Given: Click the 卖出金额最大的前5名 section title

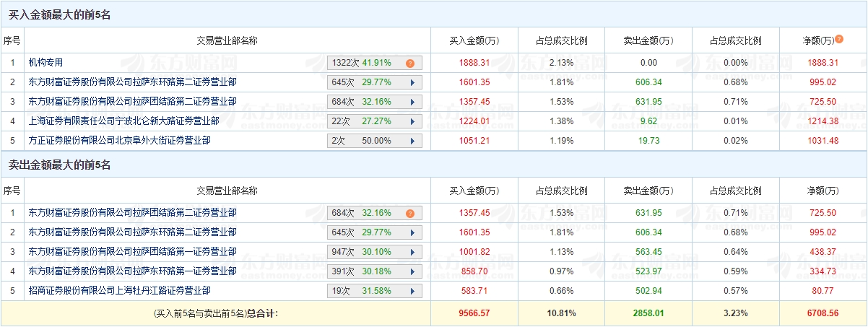Looking at the screenshot, I should [x=59, y=165].
